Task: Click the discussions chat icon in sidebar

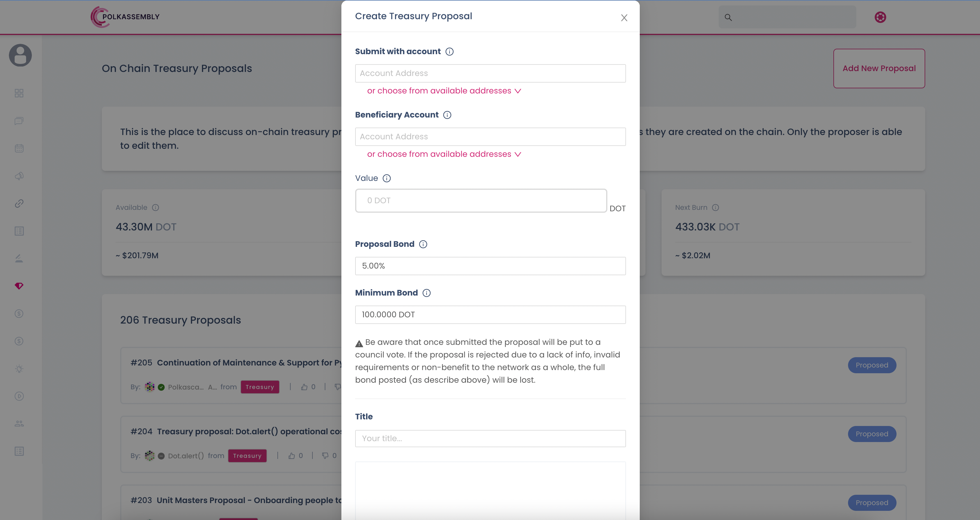Action: coord(19,121)
